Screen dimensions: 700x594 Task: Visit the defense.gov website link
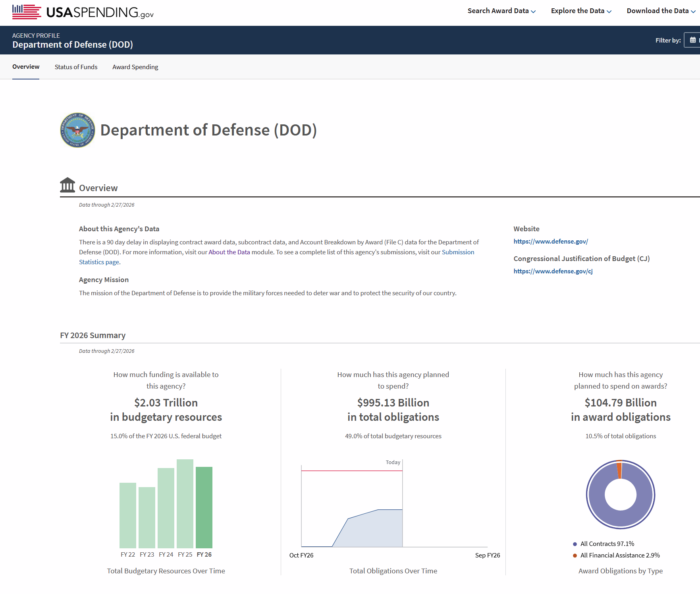pos(550,241)
